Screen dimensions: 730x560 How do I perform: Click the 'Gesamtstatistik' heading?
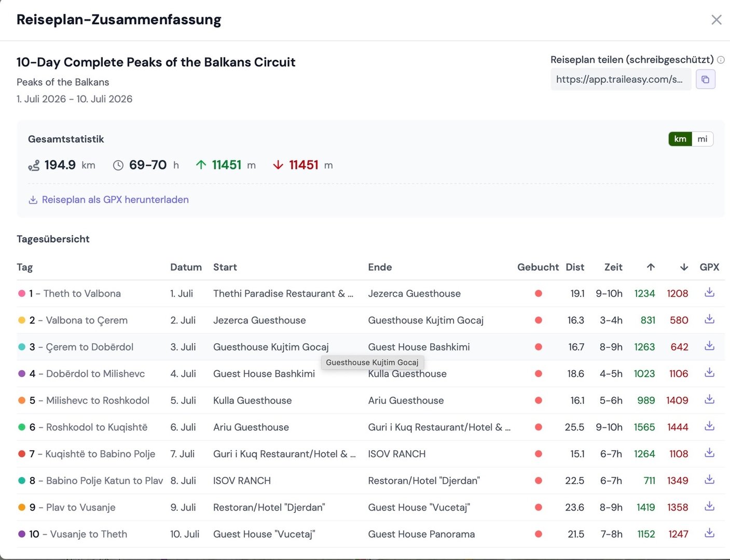point(66,139)
